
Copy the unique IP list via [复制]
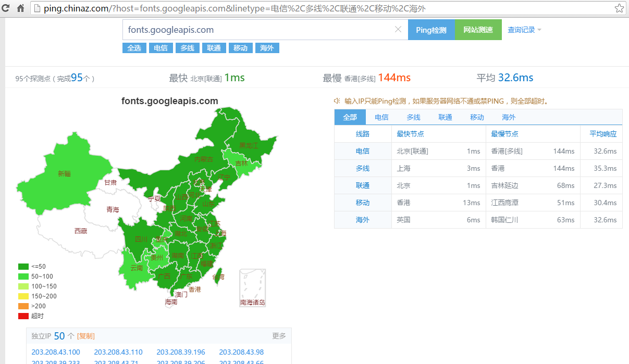pos(86,336)
